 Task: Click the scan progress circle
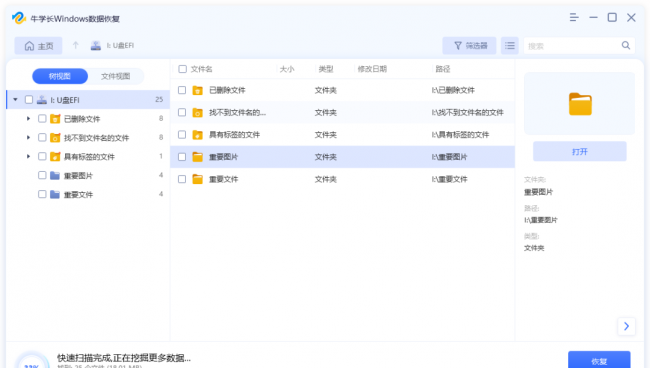tap(32, 361)
